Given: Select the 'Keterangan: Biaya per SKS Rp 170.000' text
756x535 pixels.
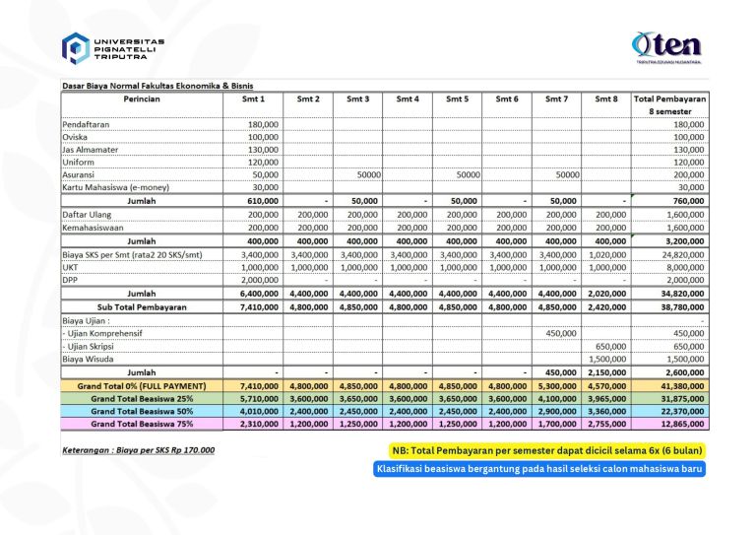Looking at the screenshot, I should [x=138, y=450].
